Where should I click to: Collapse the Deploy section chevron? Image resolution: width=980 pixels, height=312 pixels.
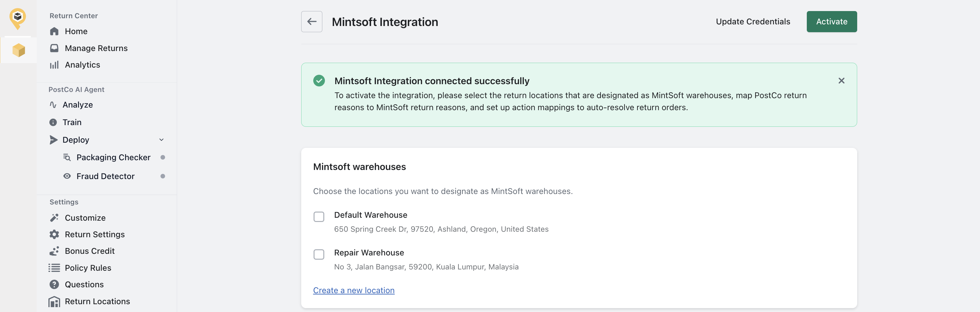[x=161, y=140]
